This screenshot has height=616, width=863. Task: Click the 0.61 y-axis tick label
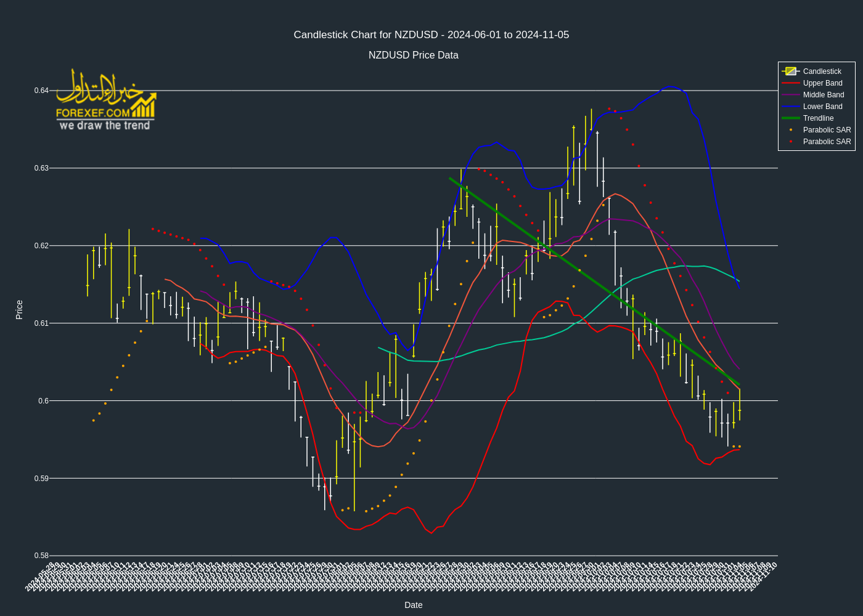41,323
